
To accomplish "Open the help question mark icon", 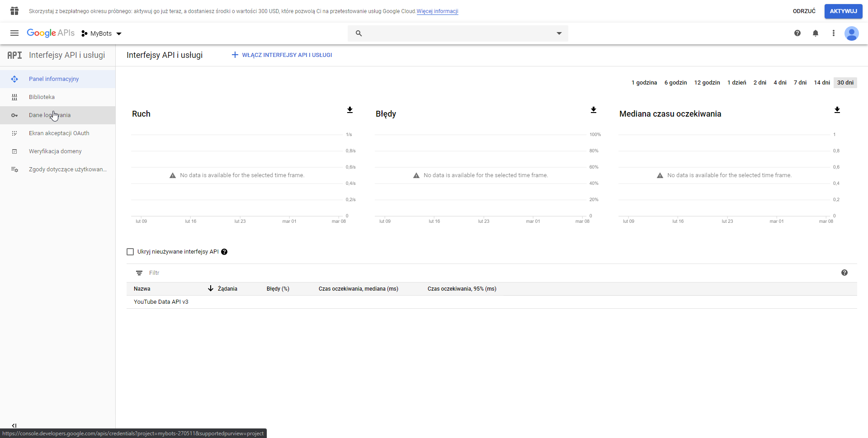I will 797,33.
